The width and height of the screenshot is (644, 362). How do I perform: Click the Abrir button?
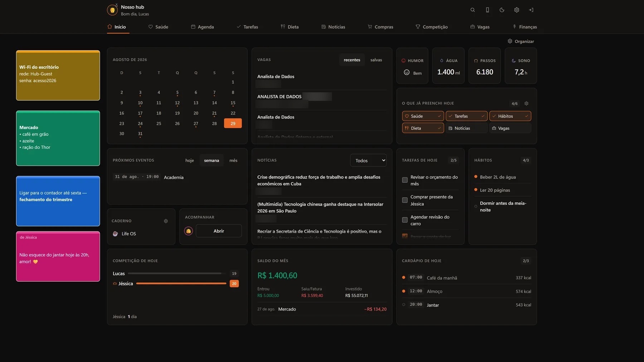219,231
